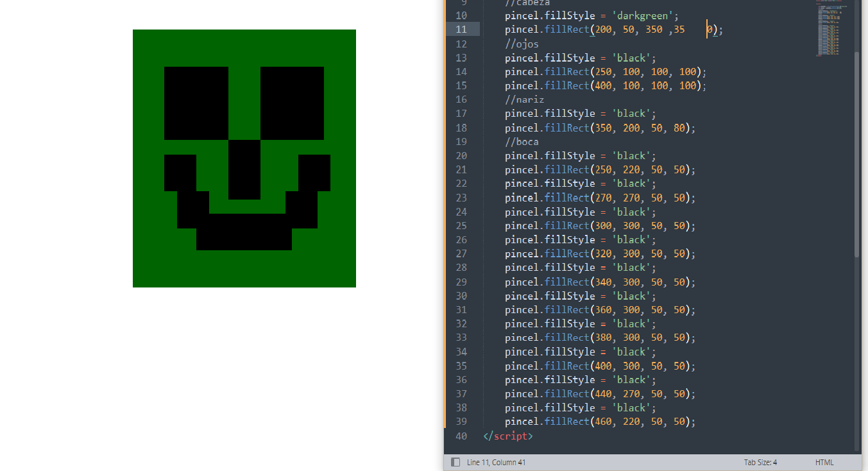Image resolution: width=868 pixels, height=471 pixels.
Task: Click gutter line number 20
Action: tap(461, 156)
